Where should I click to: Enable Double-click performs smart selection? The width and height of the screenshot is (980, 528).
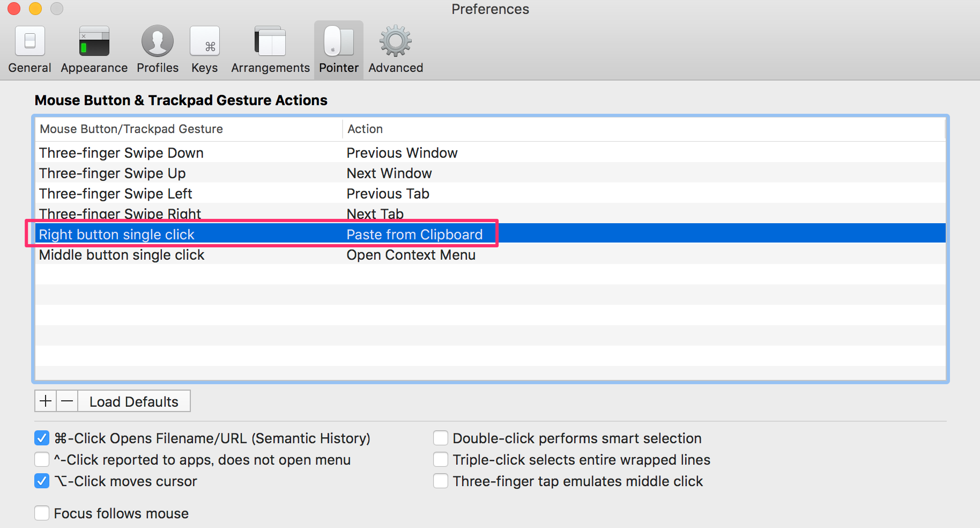pos(440,438)
